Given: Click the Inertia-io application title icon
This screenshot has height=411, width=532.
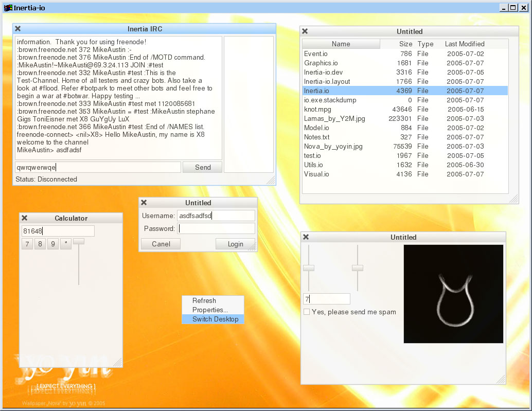Looking at the screenshot, I should 8,8.
